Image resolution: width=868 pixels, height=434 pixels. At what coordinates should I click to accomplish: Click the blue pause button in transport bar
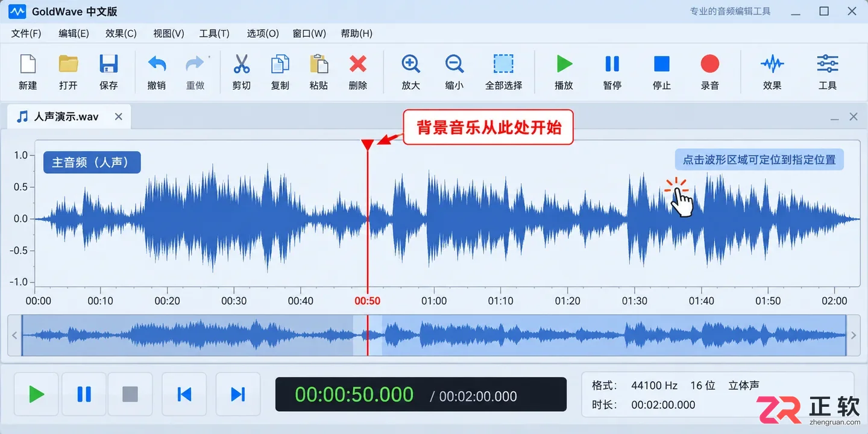coord(84,394)
